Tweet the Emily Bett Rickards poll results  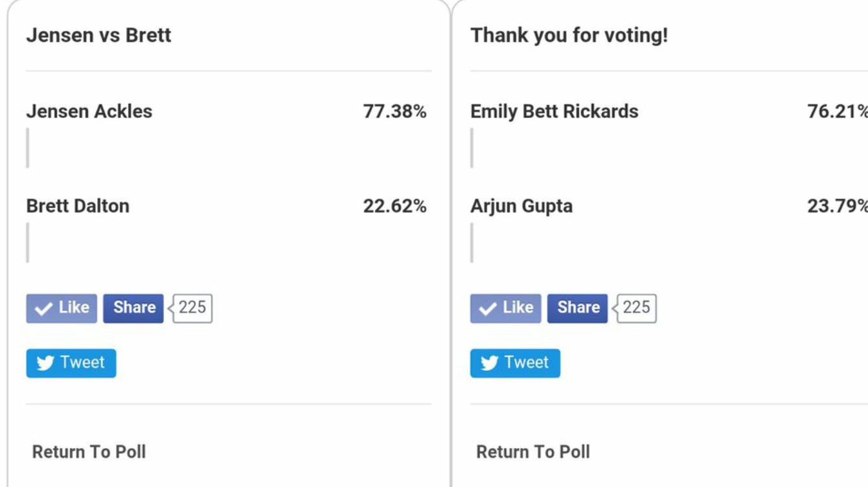click(516, 363)
